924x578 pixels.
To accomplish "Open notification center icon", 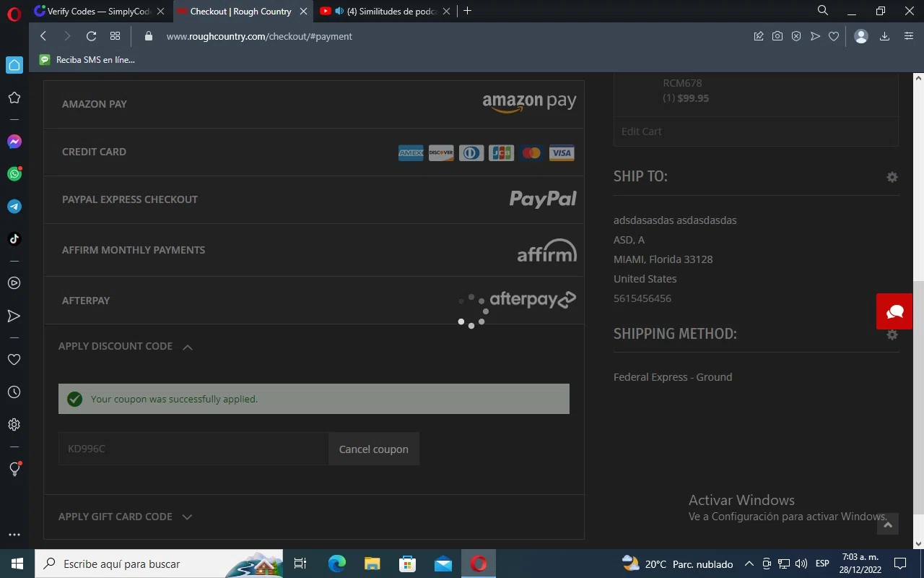I will (x=900, y=564).
